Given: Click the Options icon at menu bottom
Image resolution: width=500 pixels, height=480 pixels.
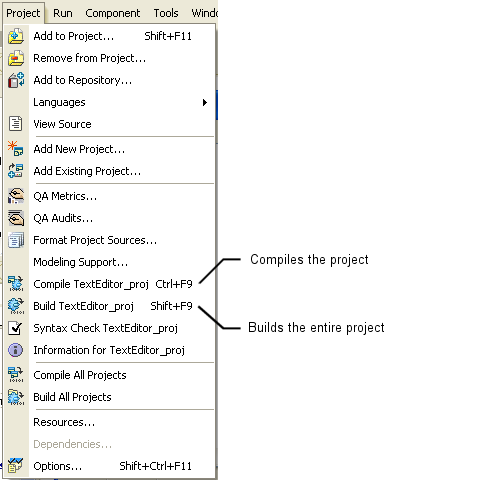Looking at the screenshot, I should (16, 466).
